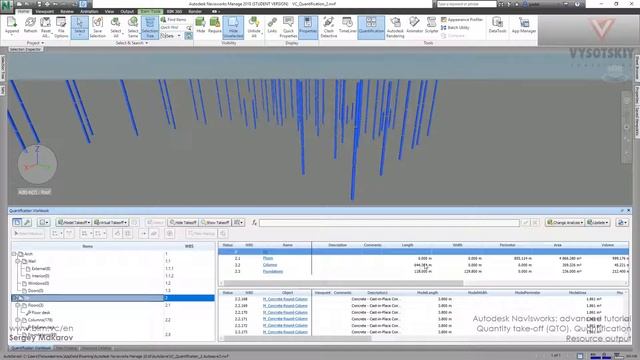Open the Item Tools ribbon tab
The height and width of the screenshot is (360, 640).
coord(150,11)
